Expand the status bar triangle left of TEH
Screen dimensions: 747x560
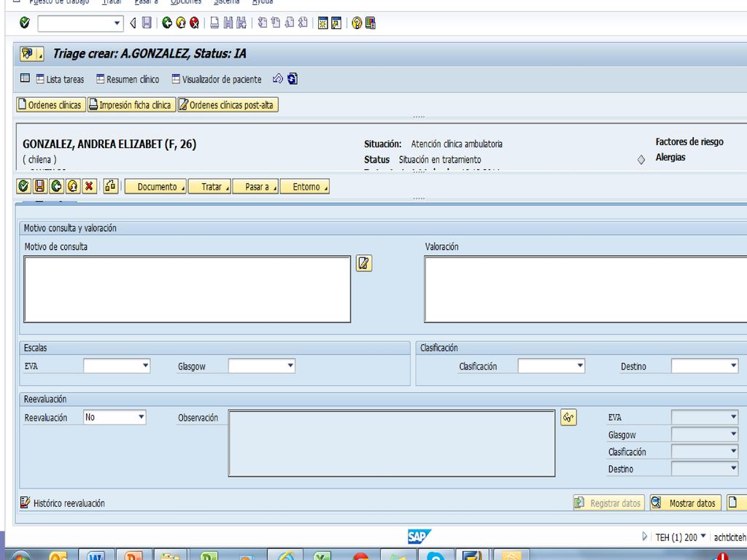pyautogui.click(x=645, y=537)
